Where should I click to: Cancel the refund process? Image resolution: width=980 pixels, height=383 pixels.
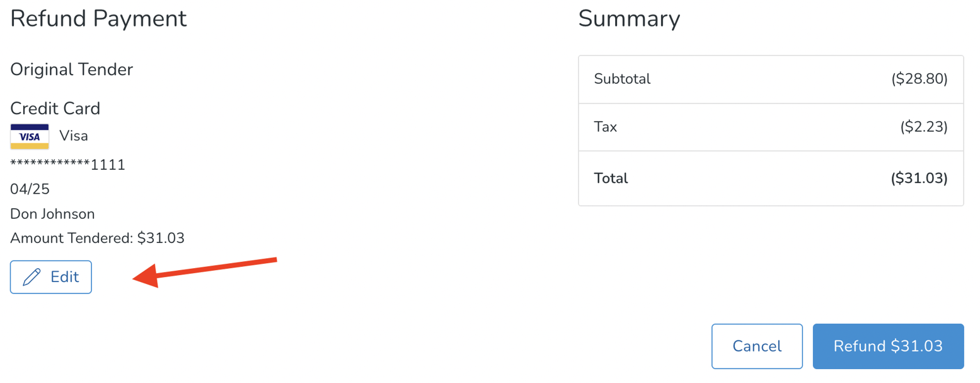pos(757,346)
